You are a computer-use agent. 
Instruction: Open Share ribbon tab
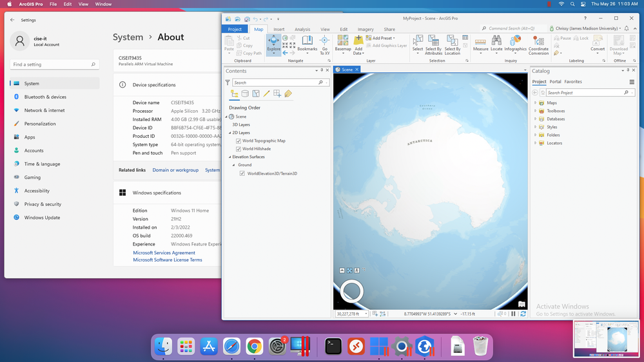tap(389, 29)
